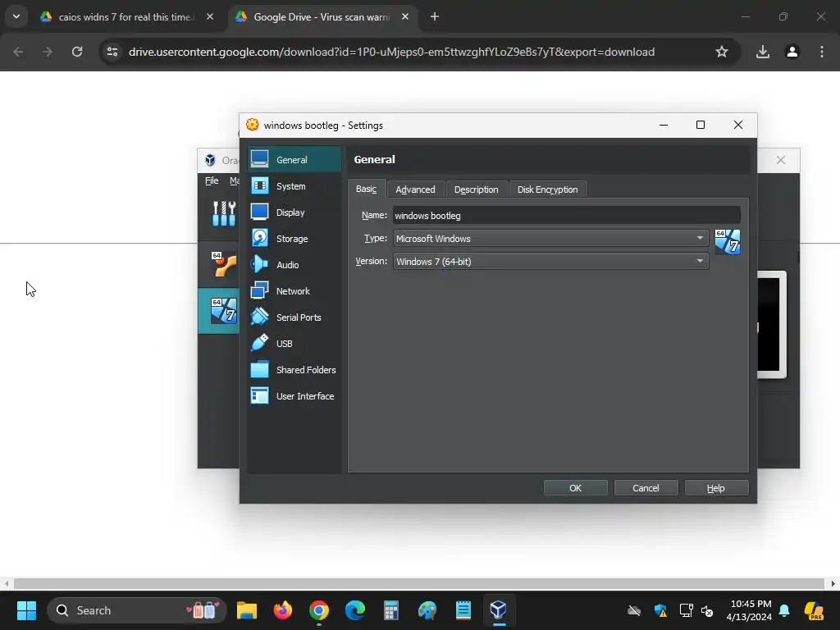
Task: Click the address bar URL
Action: point(391,52)
